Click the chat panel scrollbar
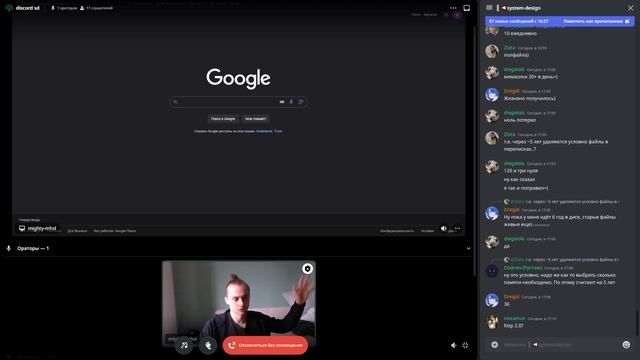 [x=636, y=322]
